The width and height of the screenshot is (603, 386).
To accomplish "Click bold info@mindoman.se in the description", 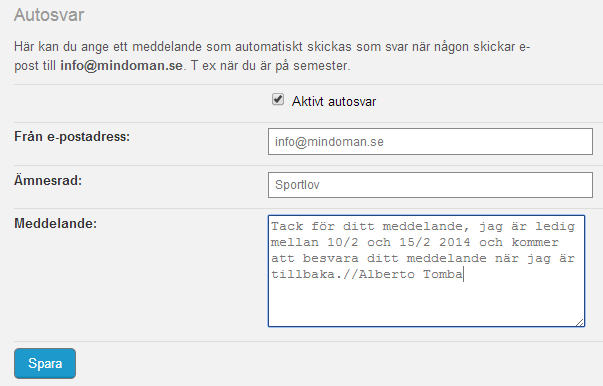I will tap(121, 66).
